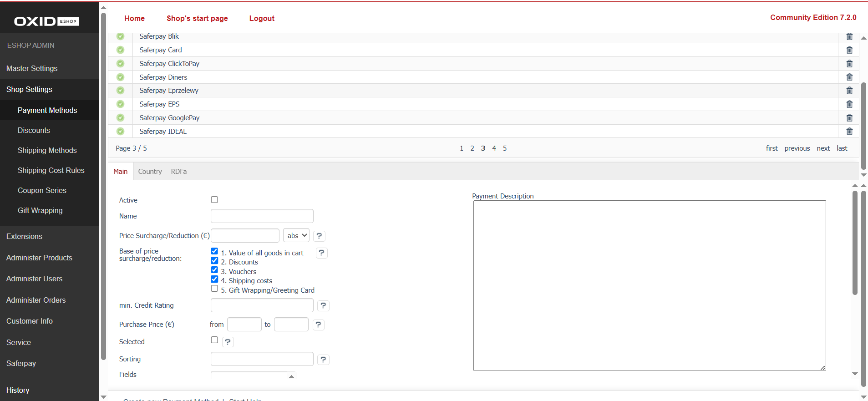The height and width of the screenshot is (401, 868).
Task: Uncheck the Shipping costs base option
Action: 214,279
